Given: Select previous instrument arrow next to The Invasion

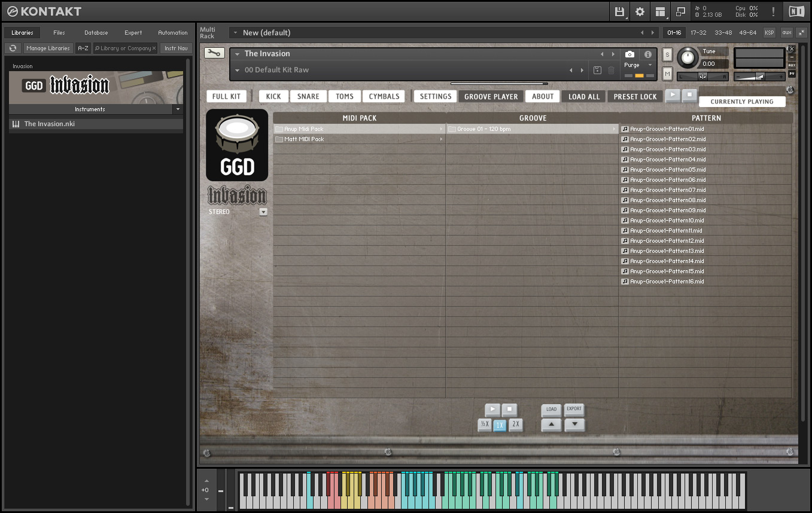Looking at the screenshot, I should (x=602, y=54).
